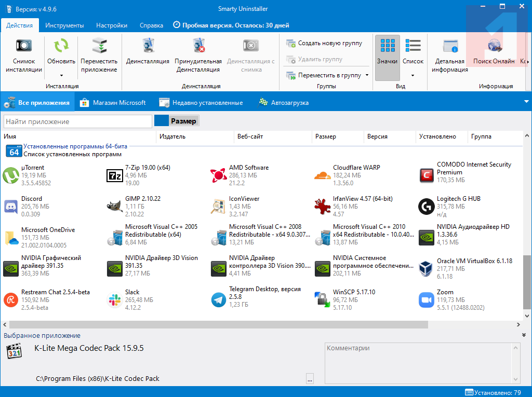Select the Slack icon
Viewport: 532px width, 397px height.
[x=115, y=300]
